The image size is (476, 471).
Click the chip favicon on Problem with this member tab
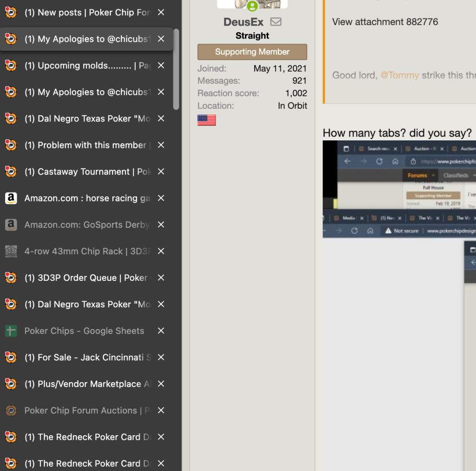pos(11,145)
